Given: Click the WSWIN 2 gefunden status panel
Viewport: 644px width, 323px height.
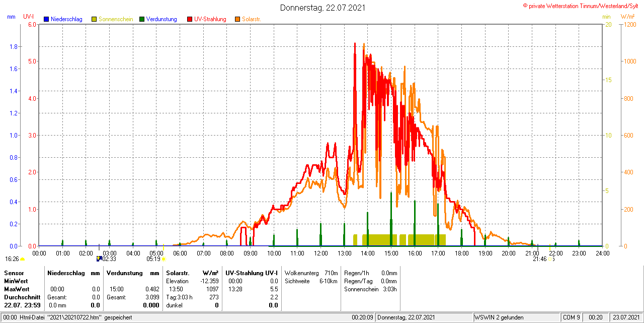Looking at the screenshot, I should click(516, 317).
